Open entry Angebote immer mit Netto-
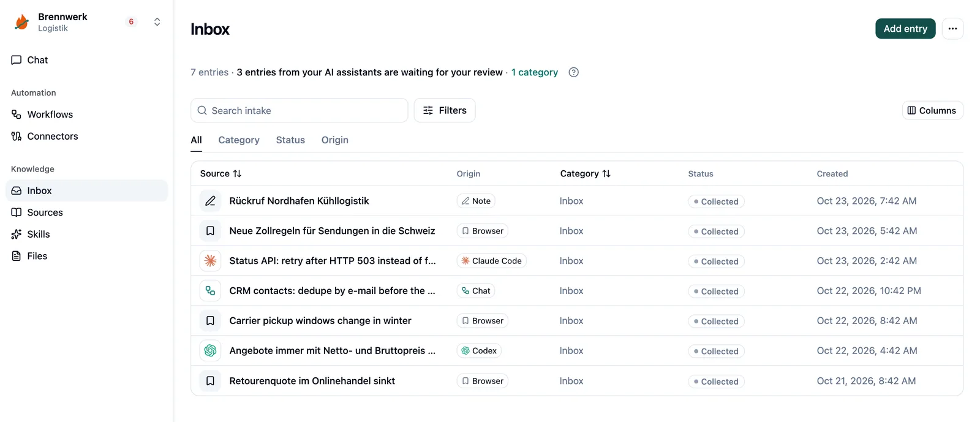 [333, 351]
